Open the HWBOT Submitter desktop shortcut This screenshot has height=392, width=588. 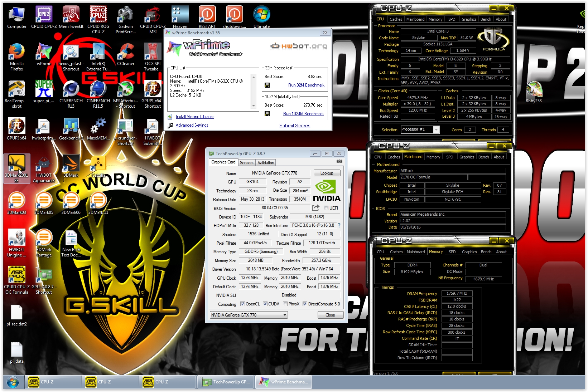(153, 132)
